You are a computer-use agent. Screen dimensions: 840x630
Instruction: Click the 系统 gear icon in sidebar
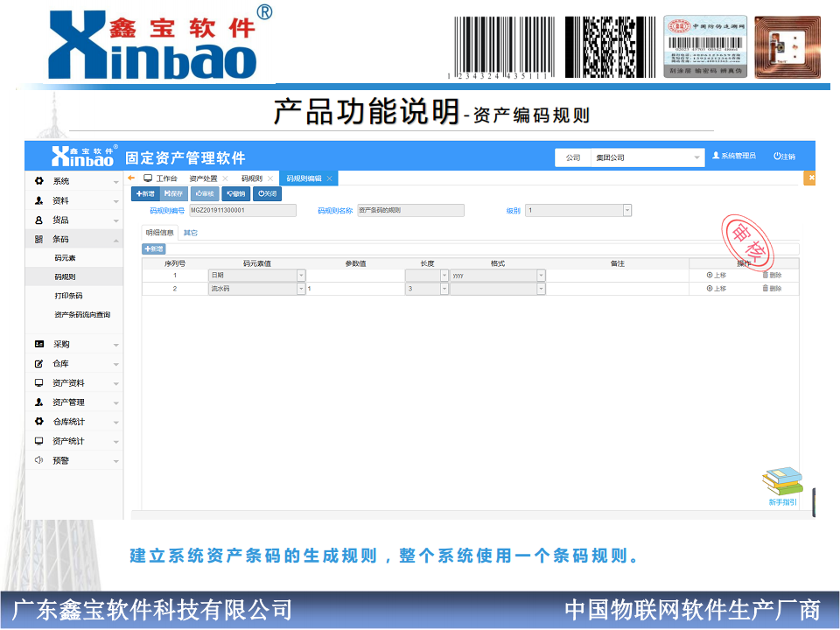coord(38,181)
